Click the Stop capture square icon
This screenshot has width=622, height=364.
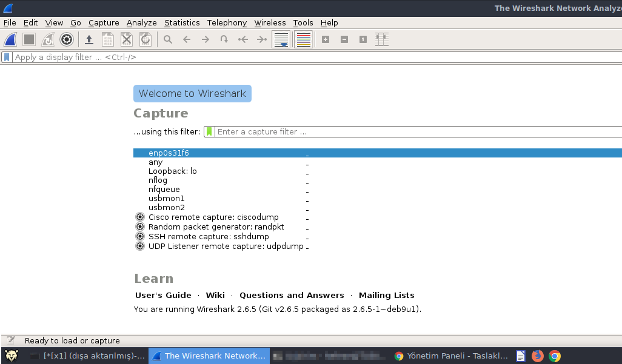coord(29,39)
